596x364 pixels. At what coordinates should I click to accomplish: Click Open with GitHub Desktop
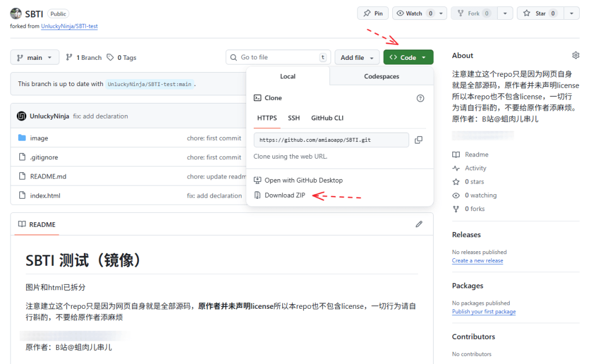click(303, 180)
